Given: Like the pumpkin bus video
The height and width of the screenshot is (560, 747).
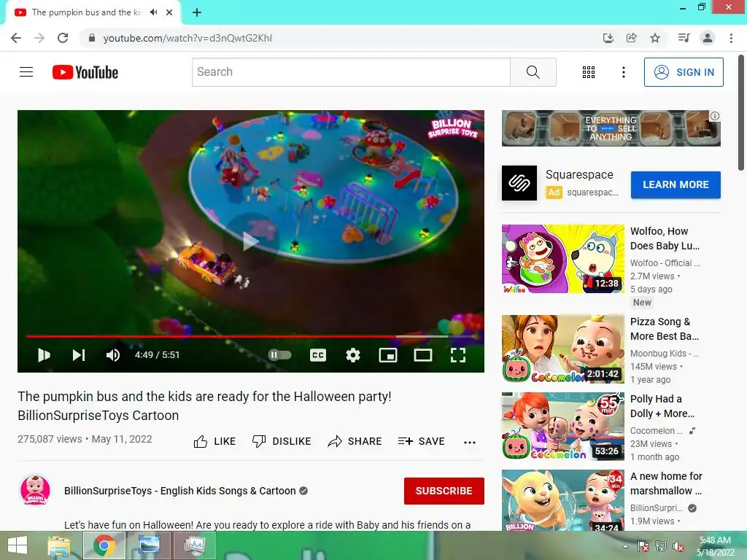Looking at the screenshot, I should [x=214, y=441].
